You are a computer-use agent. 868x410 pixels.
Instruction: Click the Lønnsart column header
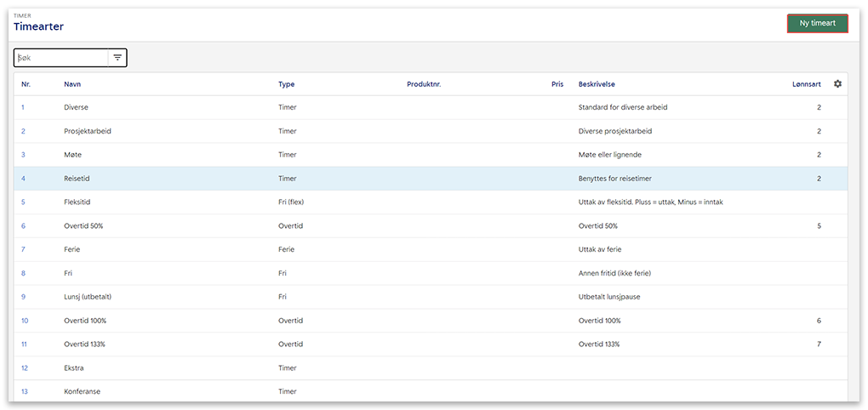(x=806, y=84)
